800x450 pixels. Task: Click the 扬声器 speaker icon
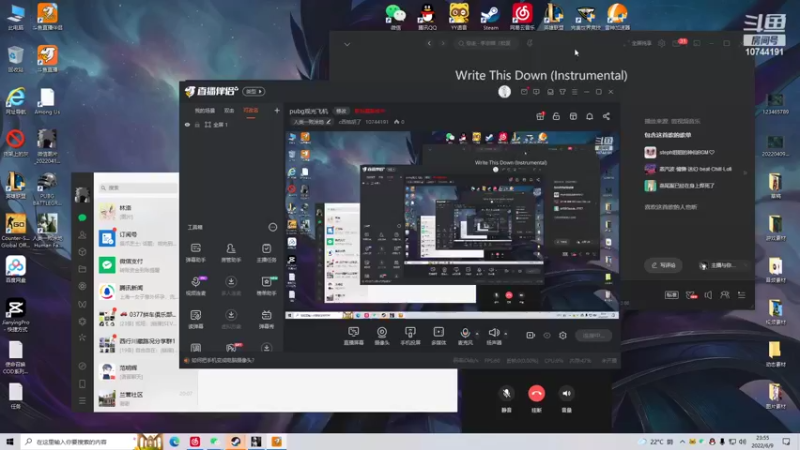point(493,335)
